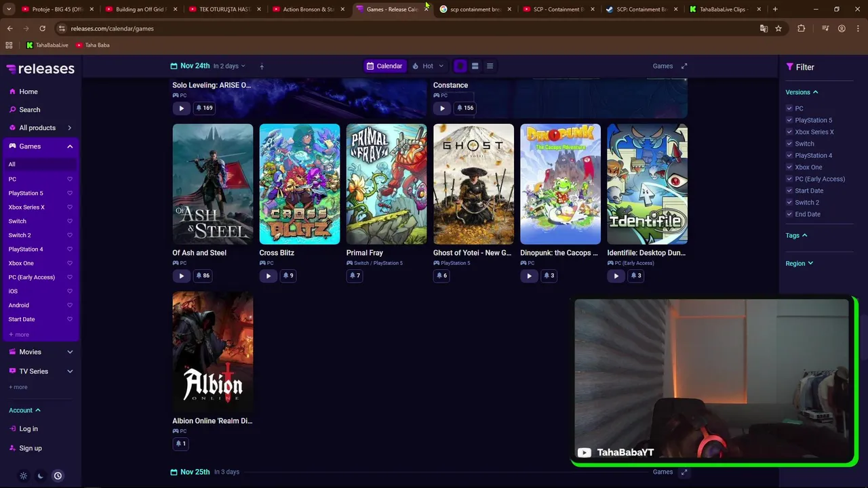Play trailer for Of Ash and Steel

point(181,276)
